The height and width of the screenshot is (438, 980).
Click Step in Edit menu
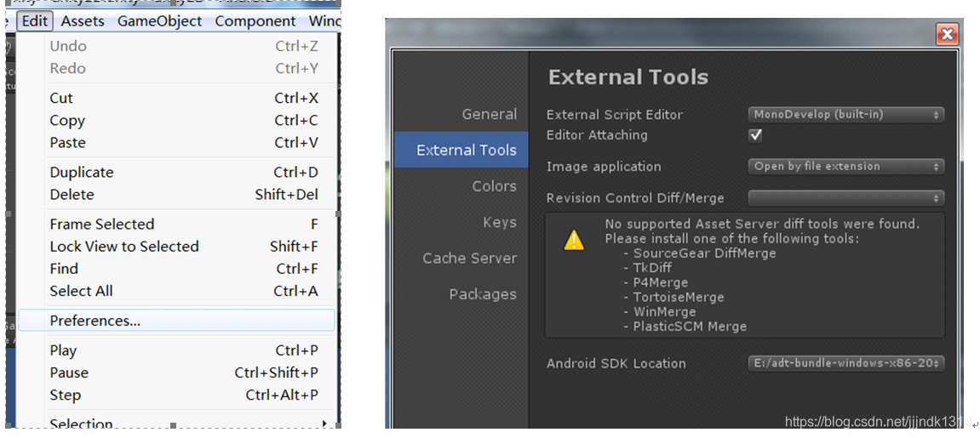point(176,395)
